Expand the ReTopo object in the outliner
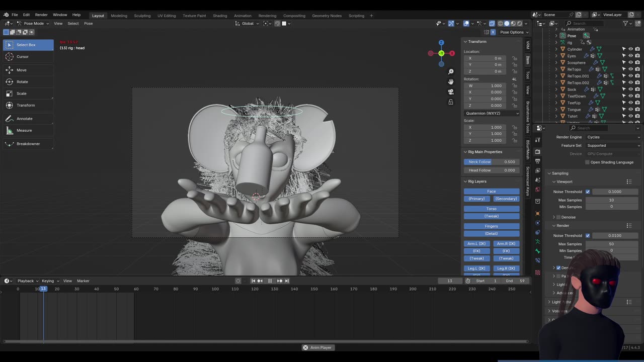This screenshot has height=362, width=644. click(556, 69)
